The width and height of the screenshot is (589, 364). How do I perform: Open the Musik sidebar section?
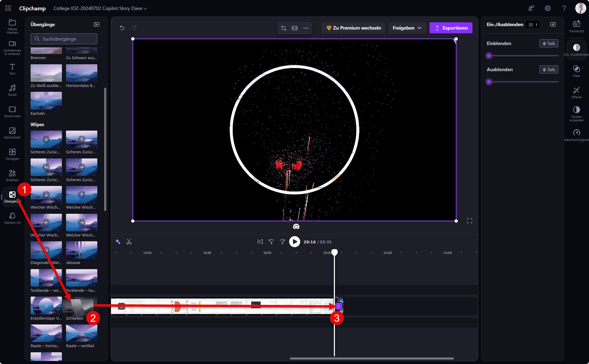point(12,90)
